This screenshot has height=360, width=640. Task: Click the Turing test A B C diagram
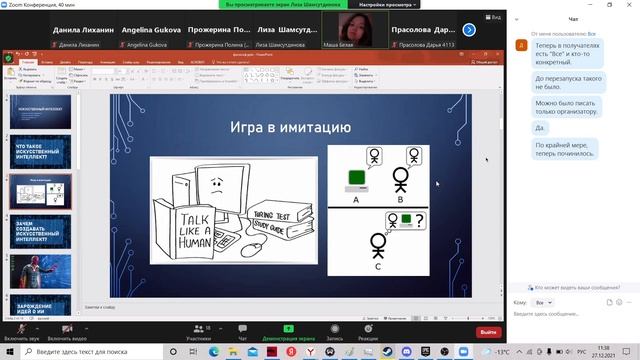tap(378, 210)
